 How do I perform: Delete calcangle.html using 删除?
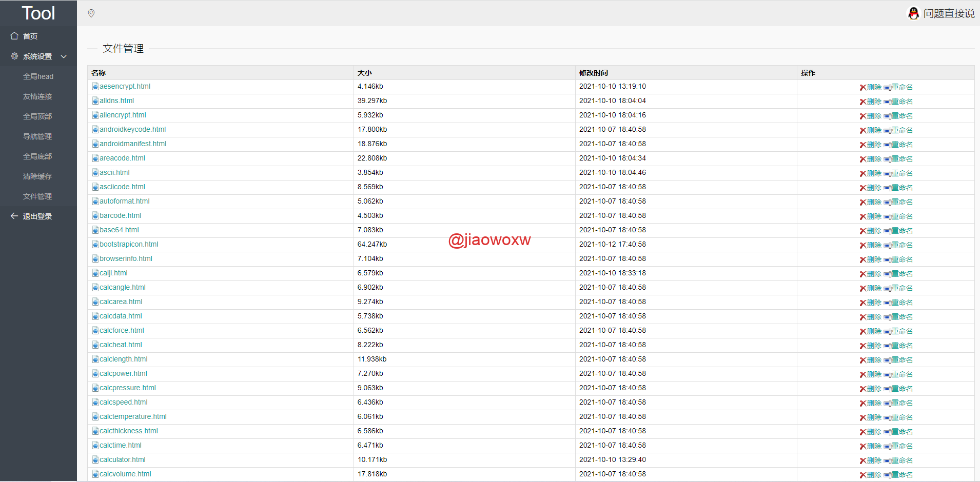pyautogui.click(x=871, y=288)
